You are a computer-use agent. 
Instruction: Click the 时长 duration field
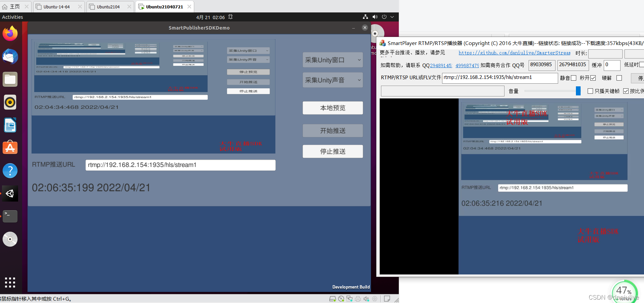coord(605,54)
